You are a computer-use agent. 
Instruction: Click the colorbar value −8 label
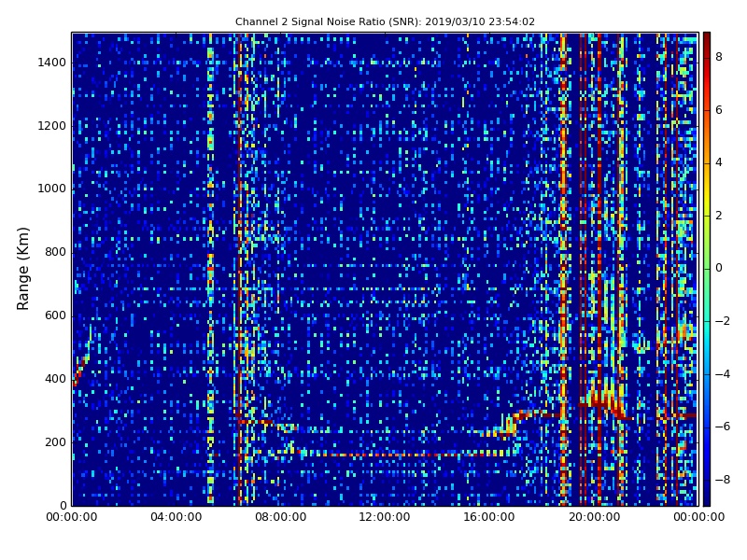(x=723, y=480)
